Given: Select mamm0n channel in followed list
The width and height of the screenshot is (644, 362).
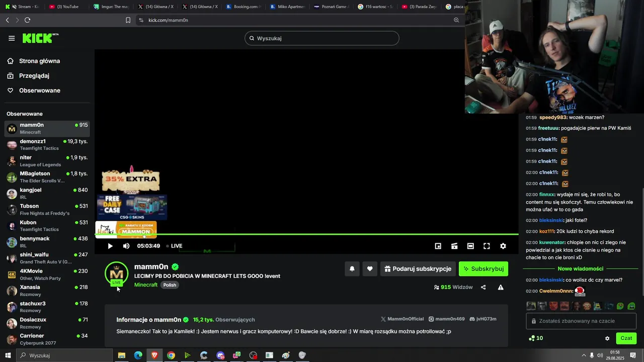Looking at the screenshot, I should click(x=47, y=128).
